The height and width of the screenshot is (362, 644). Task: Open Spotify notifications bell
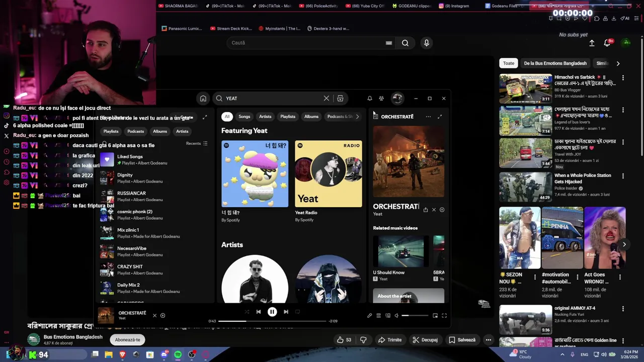[x=370, y=99]
